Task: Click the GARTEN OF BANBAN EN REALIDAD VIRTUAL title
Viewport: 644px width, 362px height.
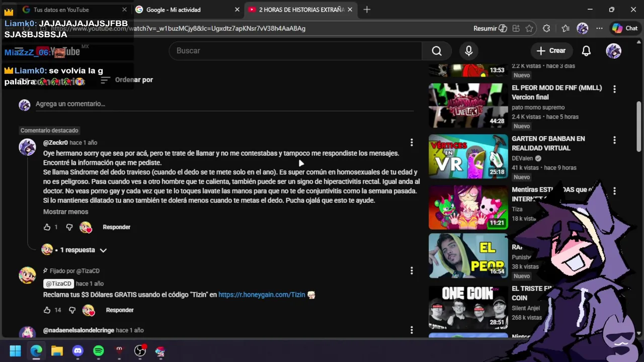Action: [x=548, y=143]
